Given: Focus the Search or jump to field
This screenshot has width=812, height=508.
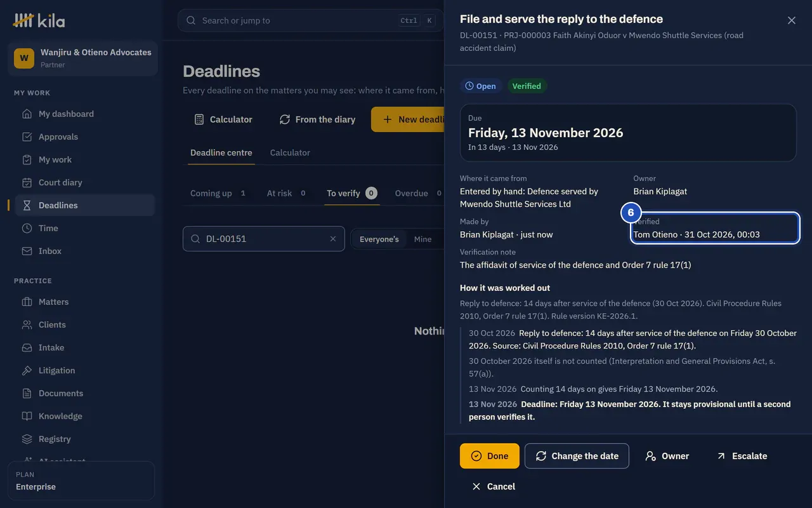Looking at the screenshot, I should coord(311,20).
